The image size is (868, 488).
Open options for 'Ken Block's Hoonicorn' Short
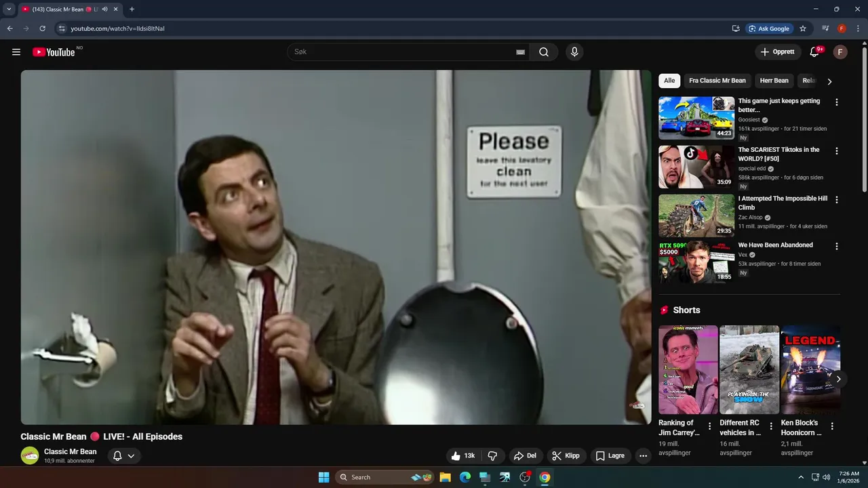[832, 426]
